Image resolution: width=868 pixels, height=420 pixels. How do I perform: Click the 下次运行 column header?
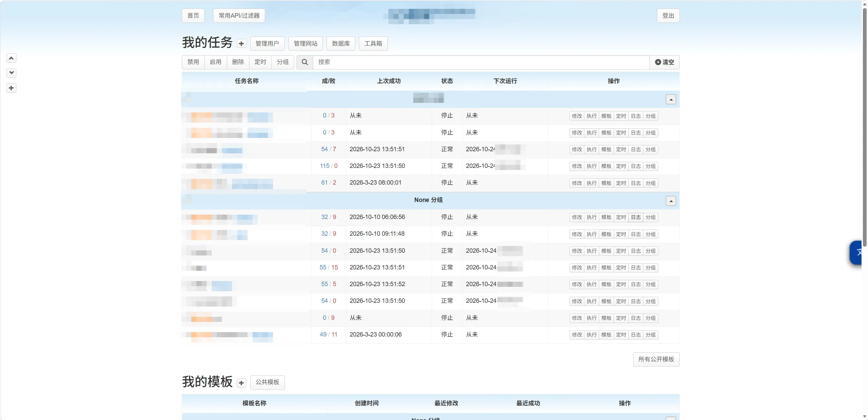pos(505,81)
